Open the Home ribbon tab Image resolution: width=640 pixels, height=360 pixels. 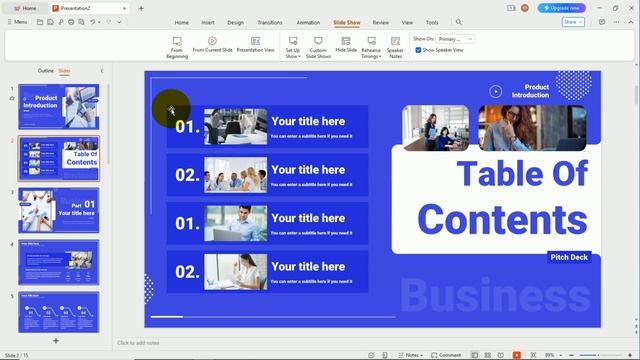182,22
